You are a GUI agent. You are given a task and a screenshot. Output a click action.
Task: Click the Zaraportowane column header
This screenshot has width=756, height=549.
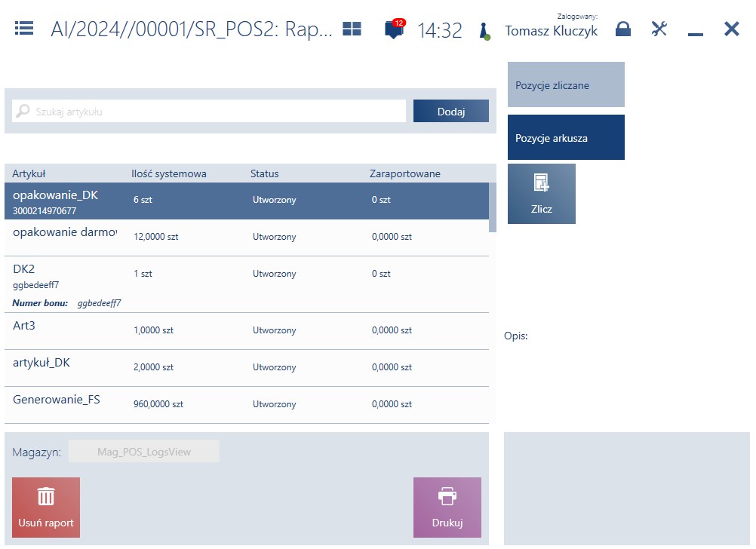(405, 173)
